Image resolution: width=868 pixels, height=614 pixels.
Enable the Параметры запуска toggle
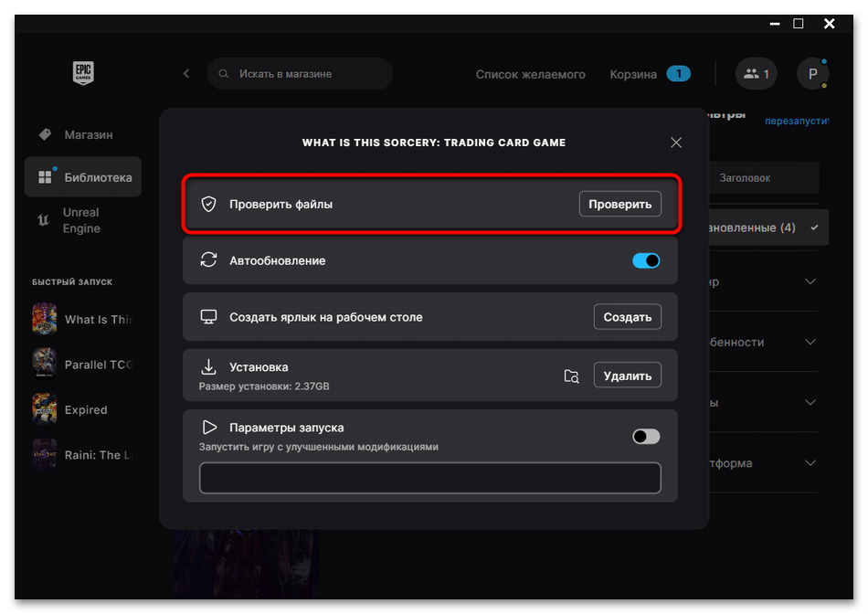tap(646, 437)
